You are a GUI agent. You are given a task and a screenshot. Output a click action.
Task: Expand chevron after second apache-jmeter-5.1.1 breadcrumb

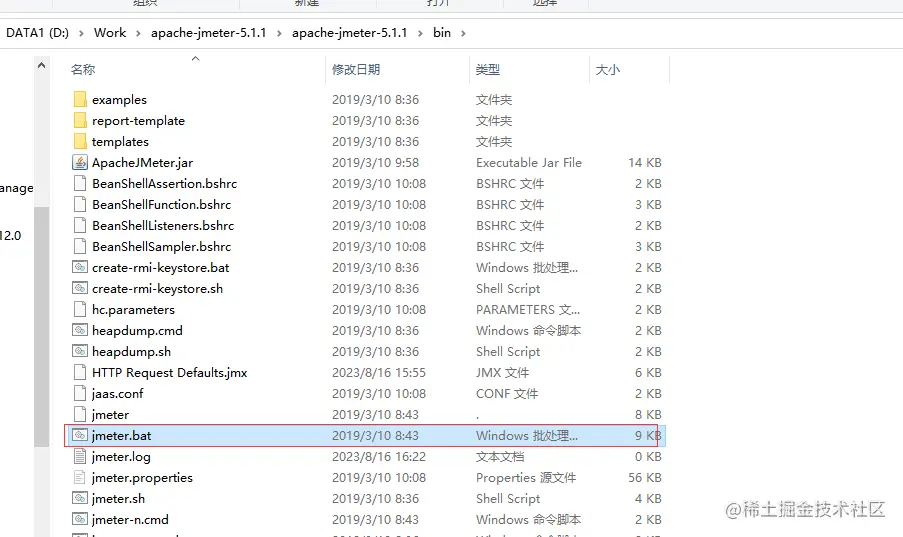(420, 33)
